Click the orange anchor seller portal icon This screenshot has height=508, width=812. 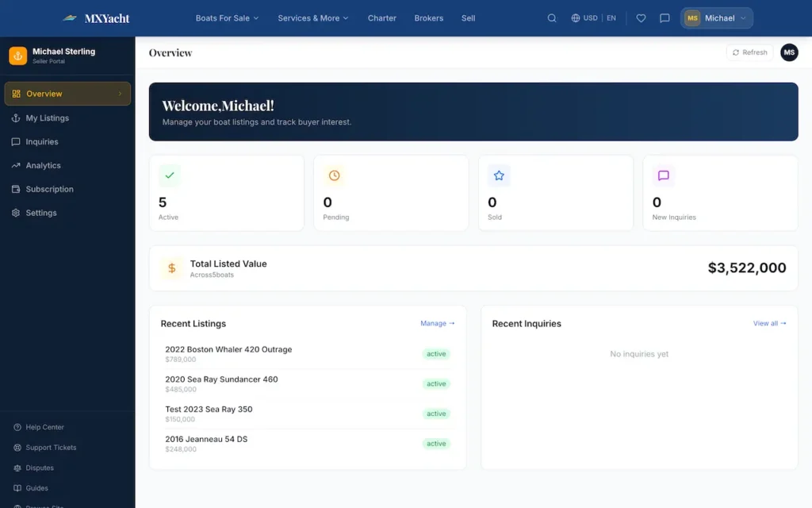point(17,56)
